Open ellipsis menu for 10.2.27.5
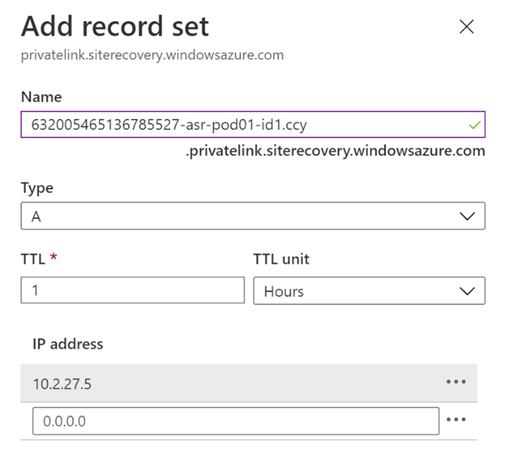This screenshot has width=505, height=467. (456, 382)
